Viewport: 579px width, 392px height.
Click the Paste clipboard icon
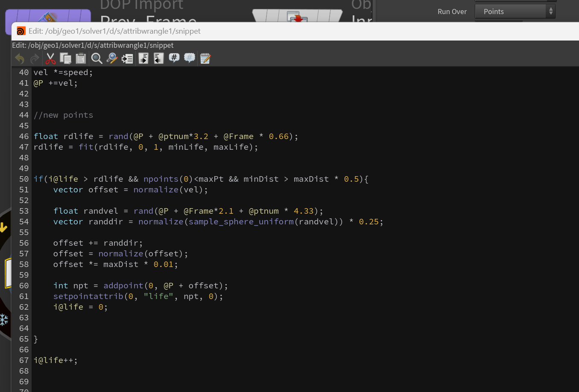coord(81,58)
